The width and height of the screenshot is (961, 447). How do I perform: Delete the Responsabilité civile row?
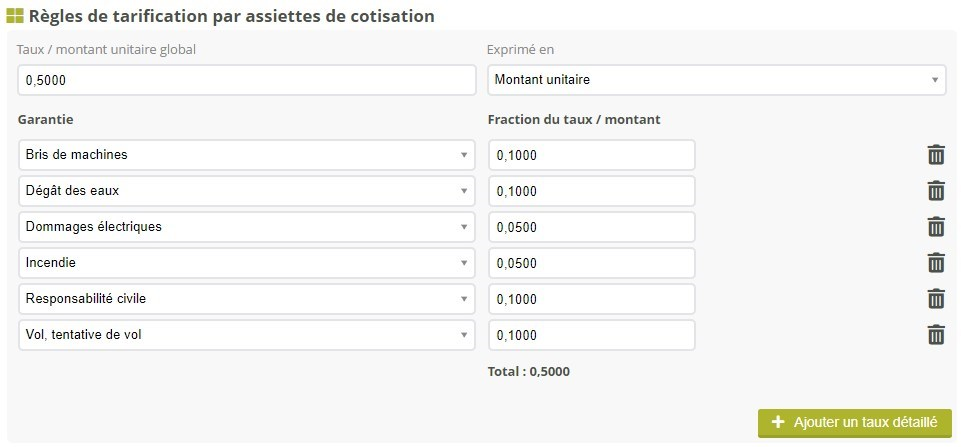pos(936,299)
